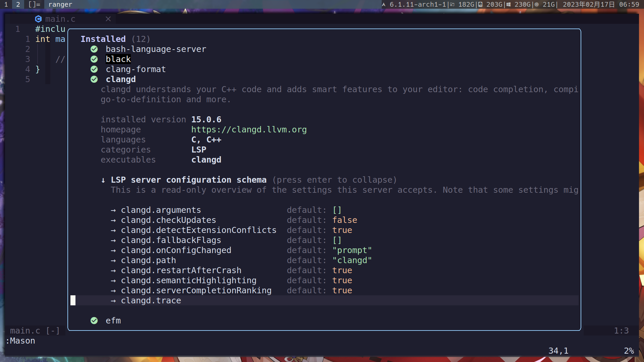Open the clangd homepage link

pyautogui.click(x=249, y=129)
